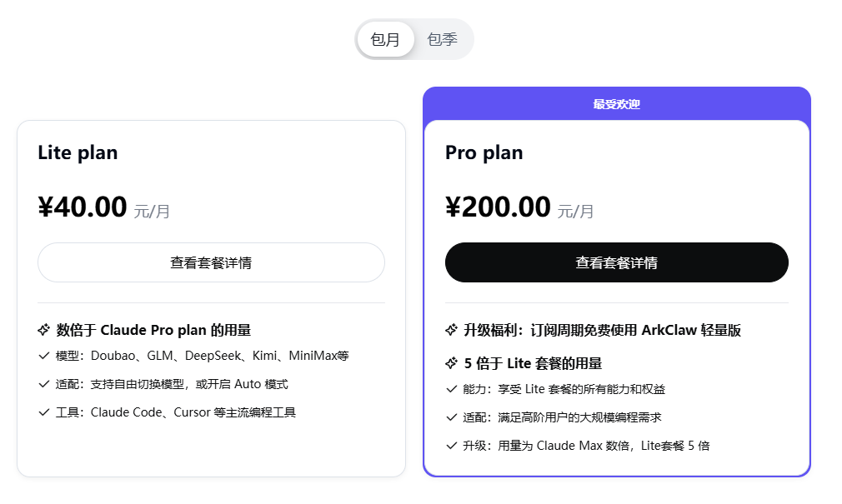Viewport: 842px width, 504px height.
Task: Click checkmark beside 适配 Auto 模式 line
Action: point(44,384)
